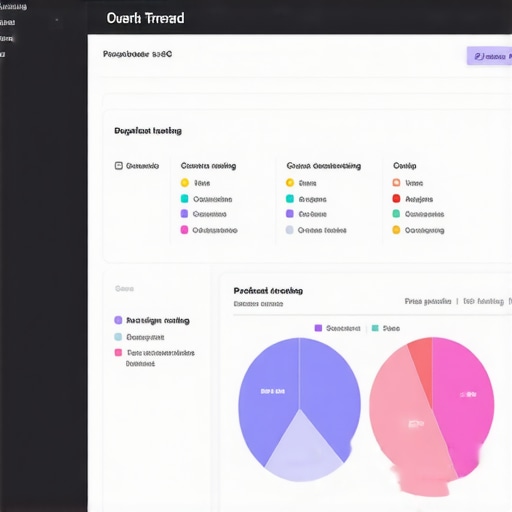
Task: Click the teal legend swatch above the pie charts
Action: [375, 328]
